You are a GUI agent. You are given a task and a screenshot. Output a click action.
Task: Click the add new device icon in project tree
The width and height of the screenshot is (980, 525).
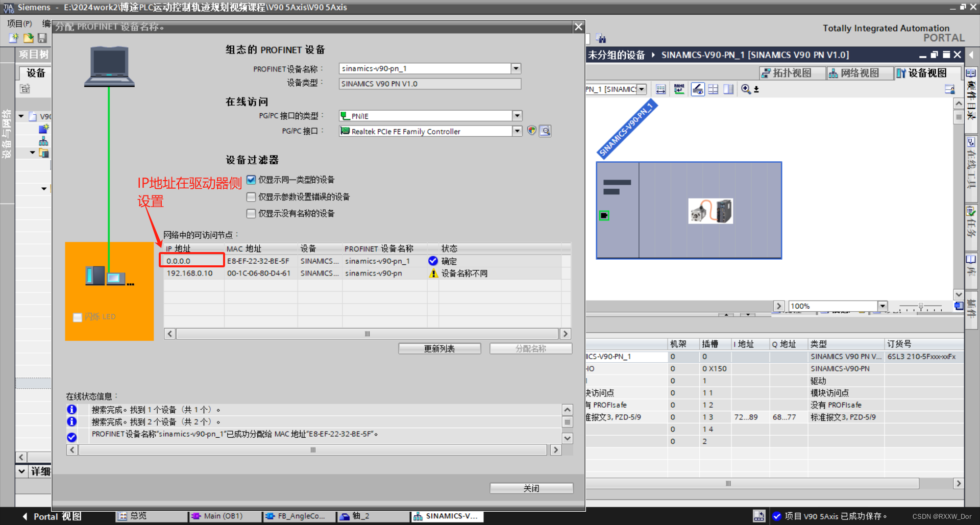point(44,129)
